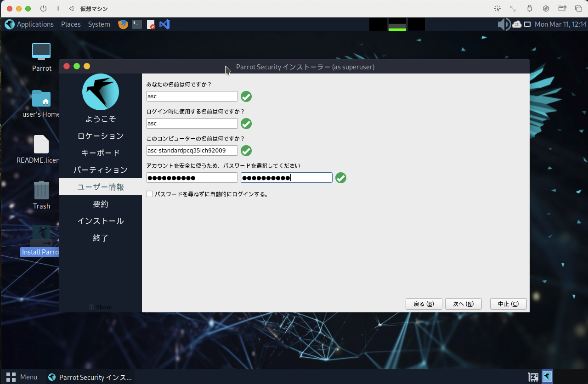
Task: Click VM power button in title bar
Action: point(44,9)
